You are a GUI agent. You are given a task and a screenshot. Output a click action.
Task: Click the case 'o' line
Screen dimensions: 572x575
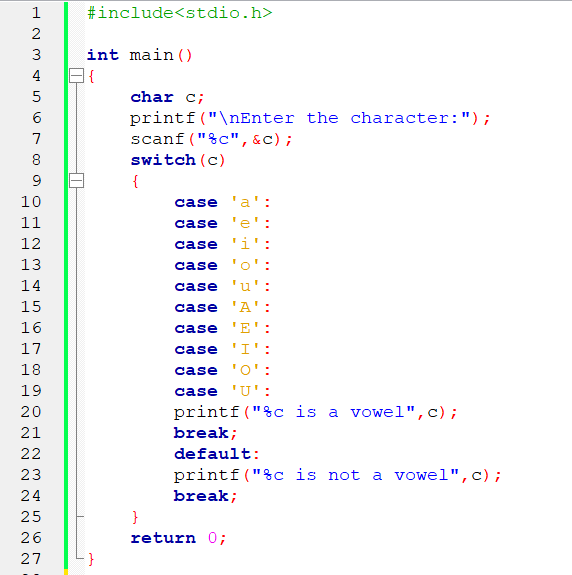[223, 265]
